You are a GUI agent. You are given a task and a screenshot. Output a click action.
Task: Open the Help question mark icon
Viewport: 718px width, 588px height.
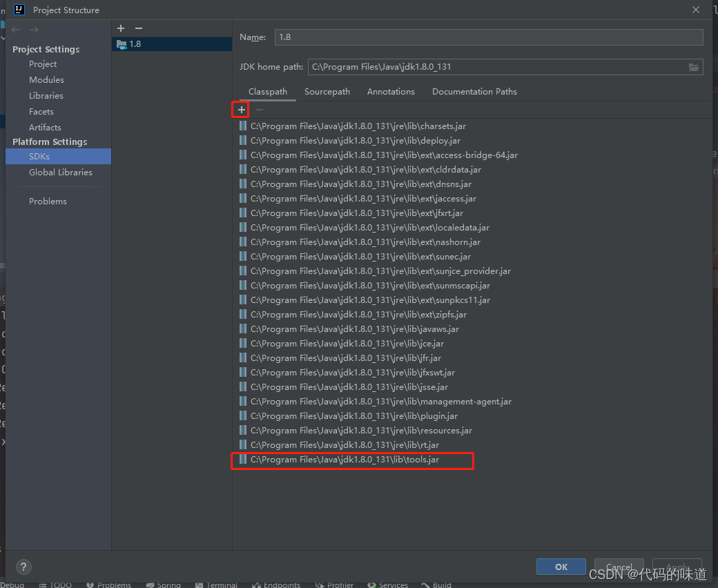(23, 566)
